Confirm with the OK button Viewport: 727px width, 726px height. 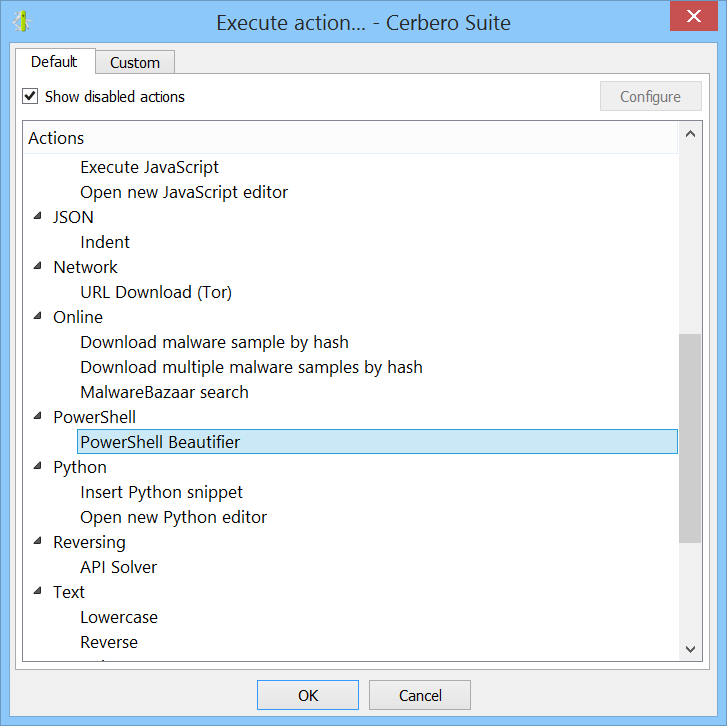point(308,695)
